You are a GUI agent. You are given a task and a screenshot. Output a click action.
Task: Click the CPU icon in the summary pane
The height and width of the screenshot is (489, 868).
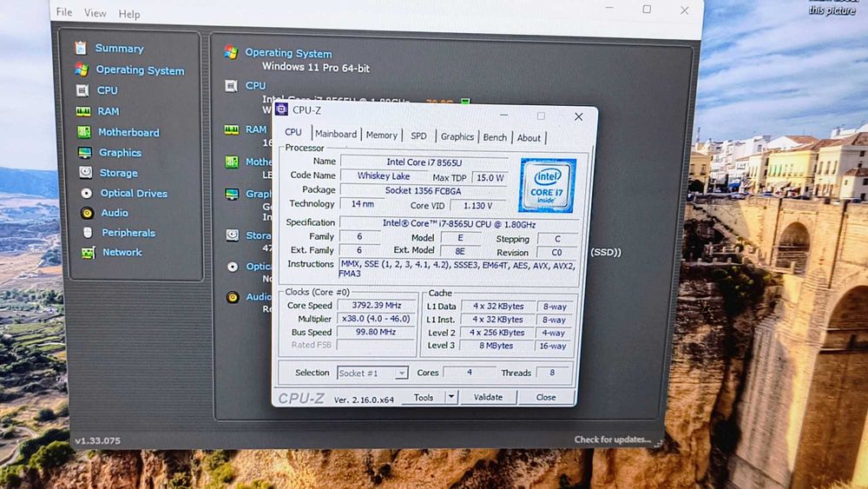coord(232,86)
